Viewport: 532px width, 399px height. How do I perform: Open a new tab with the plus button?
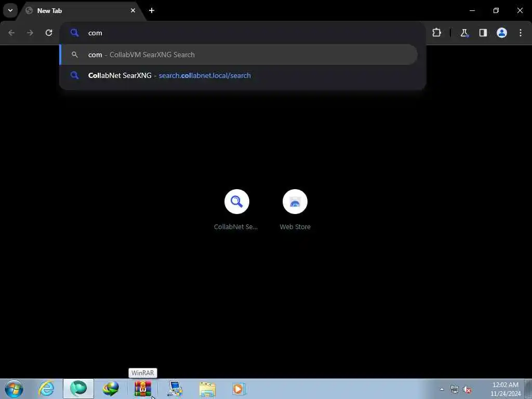coord(152,10)
